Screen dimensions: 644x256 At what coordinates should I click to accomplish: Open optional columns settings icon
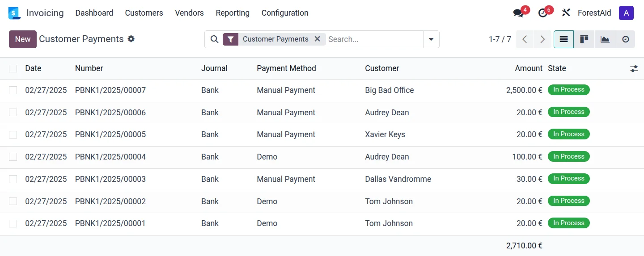pyautogui.click(x=634, y=69)
